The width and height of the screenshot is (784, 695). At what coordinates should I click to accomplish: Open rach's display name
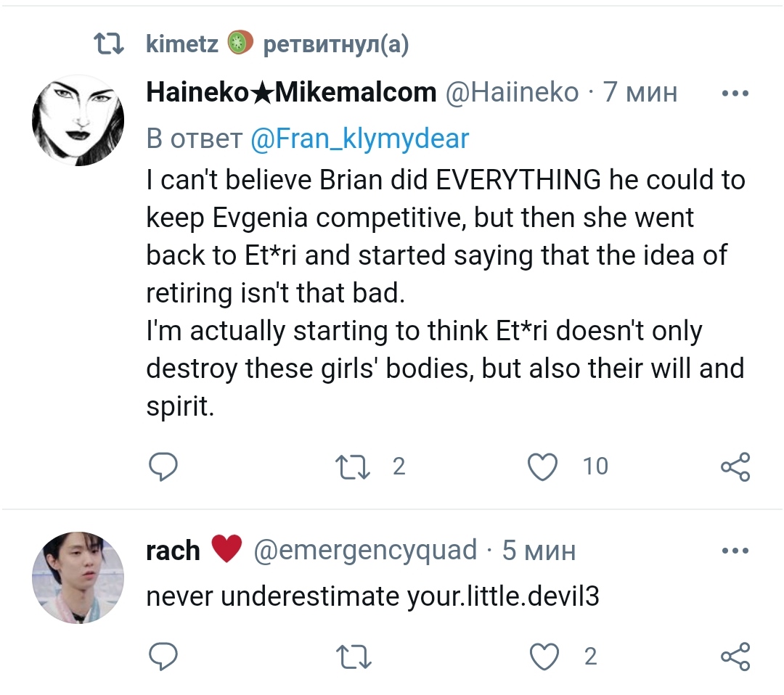tap(173, 551)
